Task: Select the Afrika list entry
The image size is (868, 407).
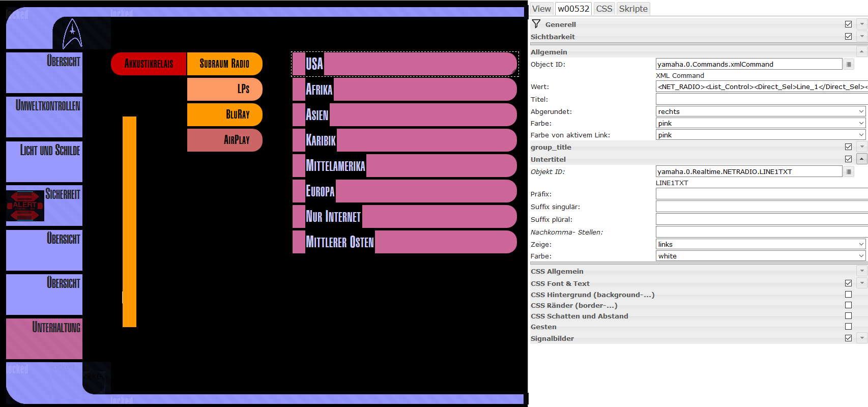Action: [404, 89]
